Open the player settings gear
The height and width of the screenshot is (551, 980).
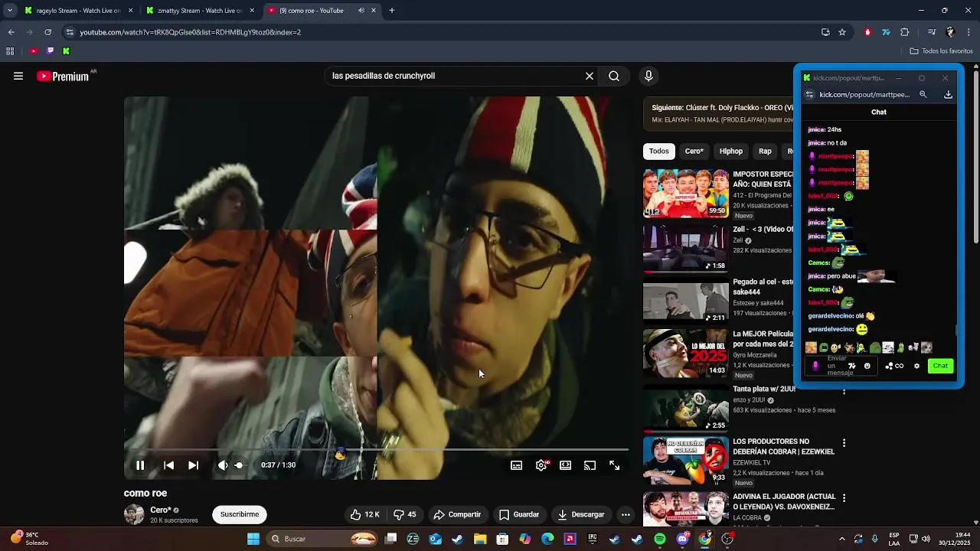(541, 465)
